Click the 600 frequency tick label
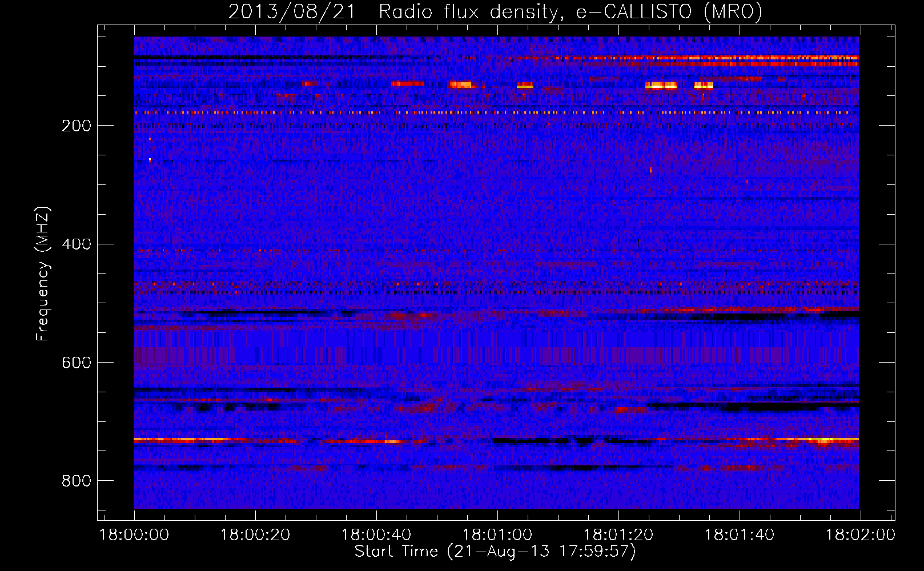Screen dimensions: 924x571 point(77,363)
